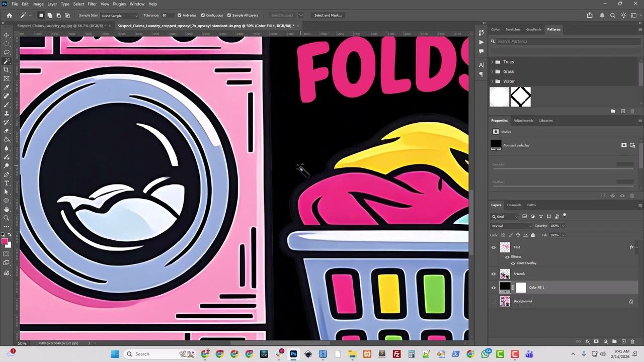Viewport: 644px width, 362px height.
Task: Hide the Color Overlay effect
Action: pyautogui.click(x=513, y=263)
